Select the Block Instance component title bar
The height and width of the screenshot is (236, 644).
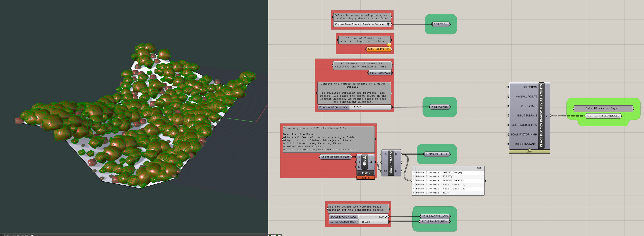click(x=391, y=163)
